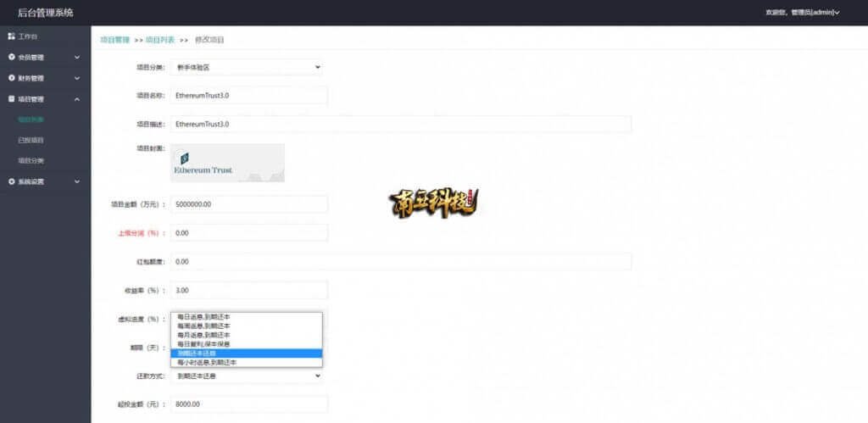This screenshot has width=868, height=423.
Task: Expand the 系统设置 menu chevron
Action: point(77,181)
